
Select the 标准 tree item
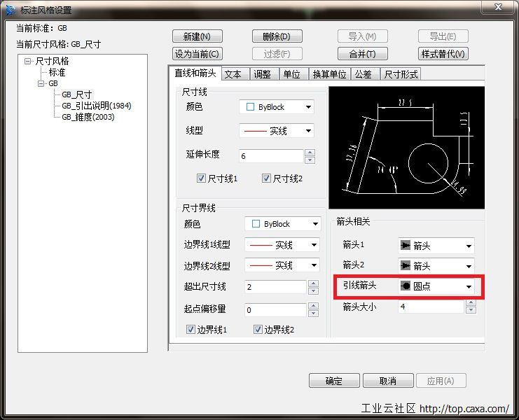57,72
